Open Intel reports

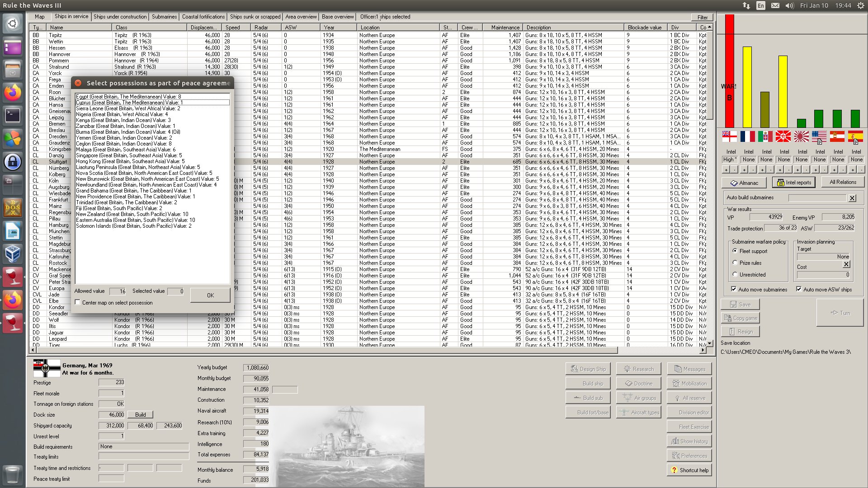pyautogui.click(x=793, y=182)
